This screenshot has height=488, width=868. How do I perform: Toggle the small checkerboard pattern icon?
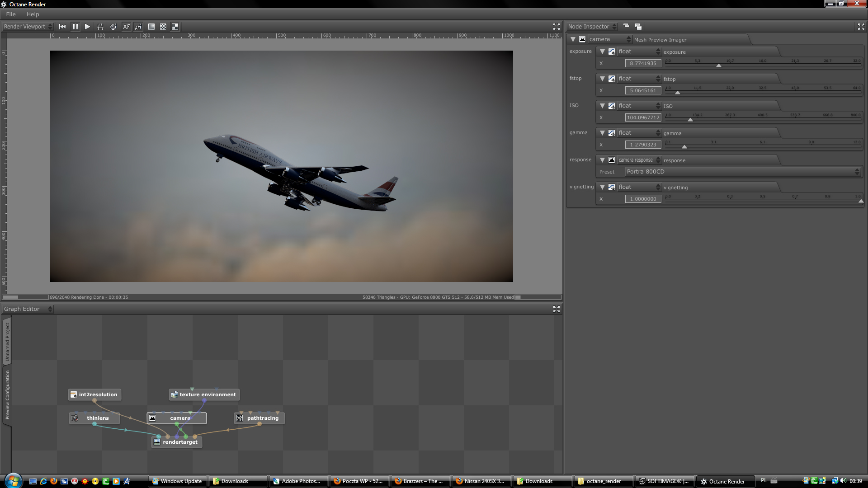pyautogui.click(x=163, y=27)
